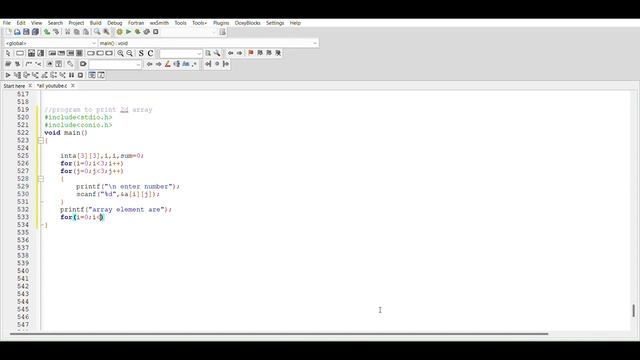The image size is (640, 360).
Task: Collapse the code fold at line 528
Action: (x=40, y=179)
